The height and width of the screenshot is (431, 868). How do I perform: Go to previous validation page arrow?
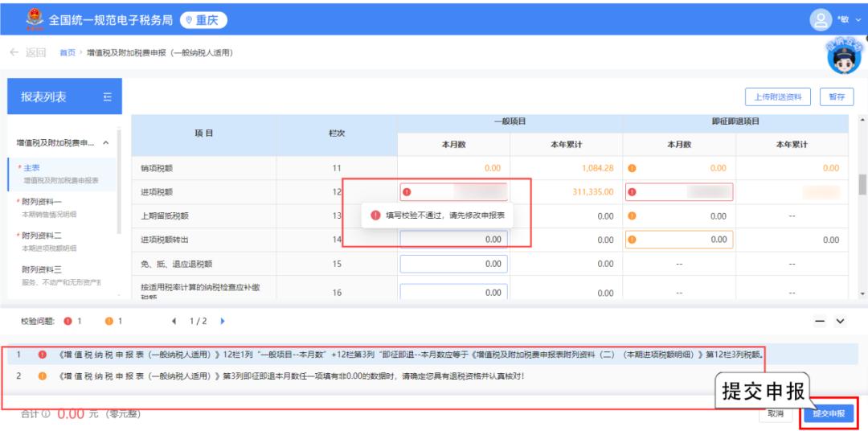pos(174,322)
